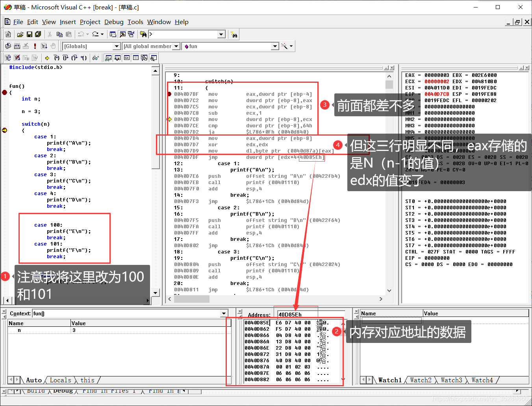
Task: Click the Name header in Watch window
Action: click(391, 313)
